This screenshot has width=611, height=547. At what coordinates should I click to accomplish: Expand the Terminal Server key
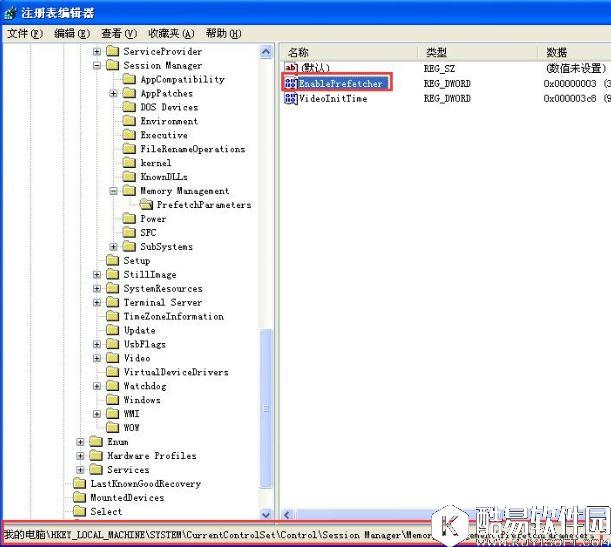[x=97, y=303]
